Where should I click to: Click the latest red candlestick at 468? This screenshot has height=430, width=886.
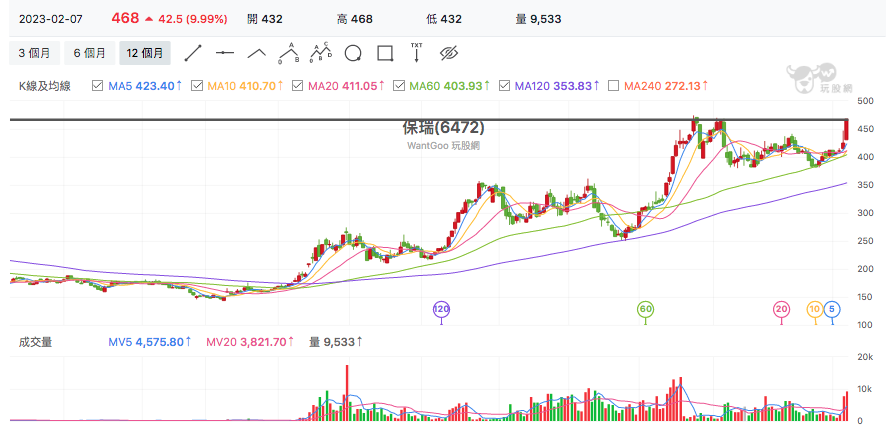(846, 130)
